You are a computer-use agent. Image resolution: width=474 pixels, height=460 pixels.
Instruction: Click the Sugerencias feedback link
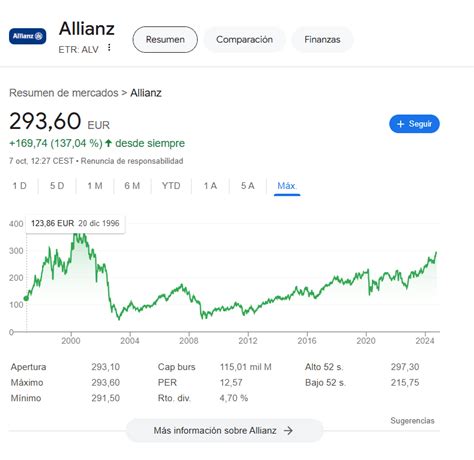tap(412, 421)
